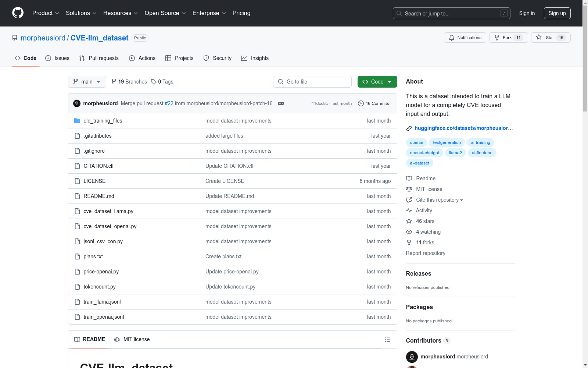Go to the Security tab
This screenshot has height=368, width=588.
coord(218,58)
